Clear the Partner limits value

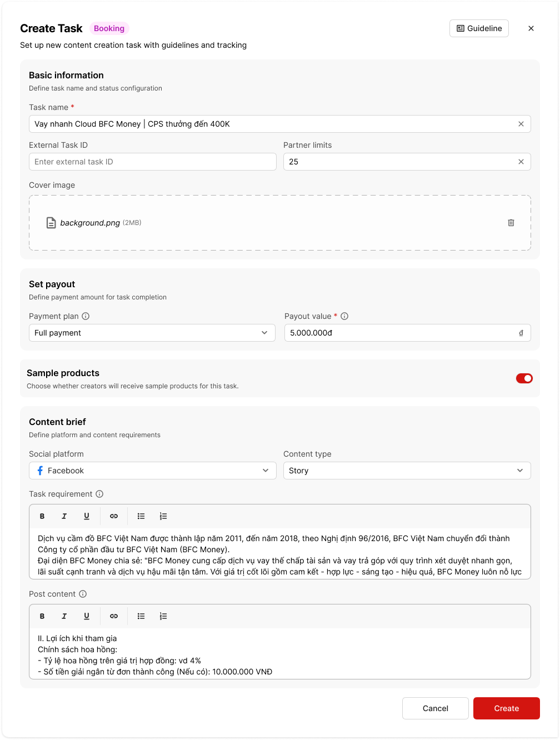point(521,162)
